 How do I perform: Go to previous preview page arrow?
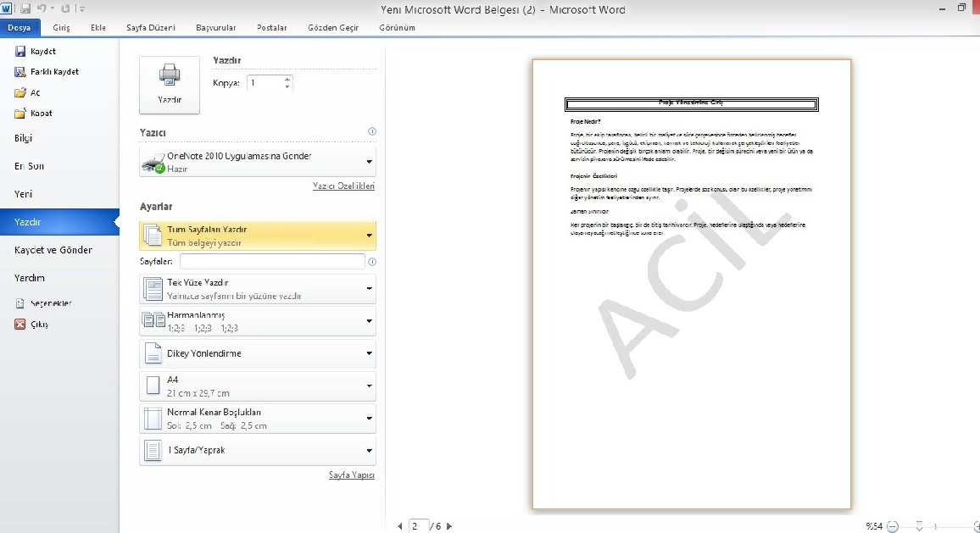pyautogui.click(x=400, y=526)
